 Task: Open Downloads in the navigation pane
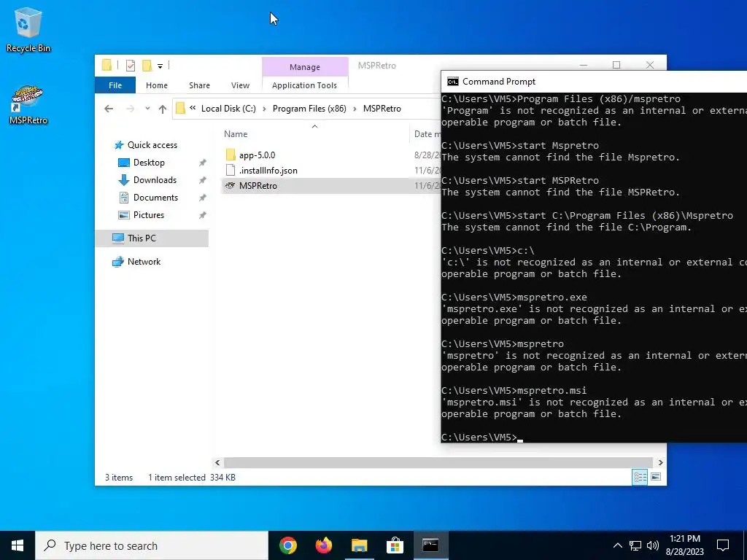coord(155,180)
